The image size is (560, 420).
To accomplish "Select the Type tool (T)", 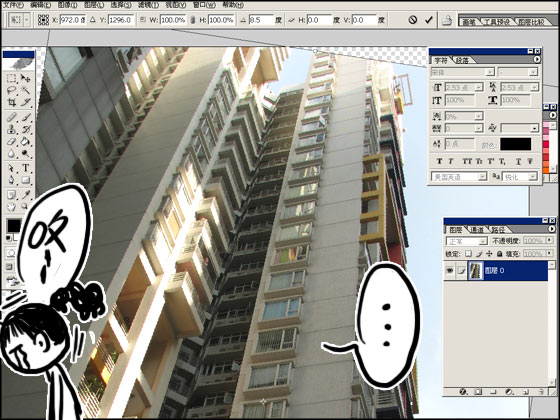I will tap(25, 168).
